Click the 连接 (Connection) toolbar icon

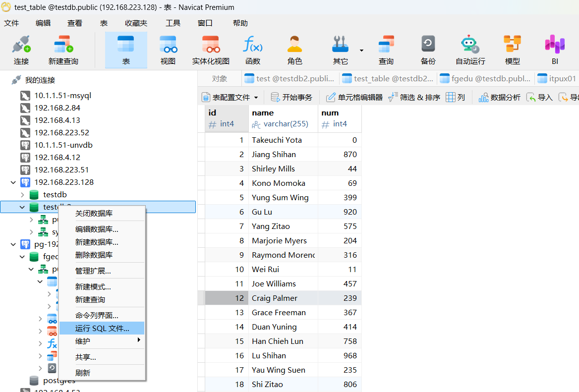click(x=21, y=50)
